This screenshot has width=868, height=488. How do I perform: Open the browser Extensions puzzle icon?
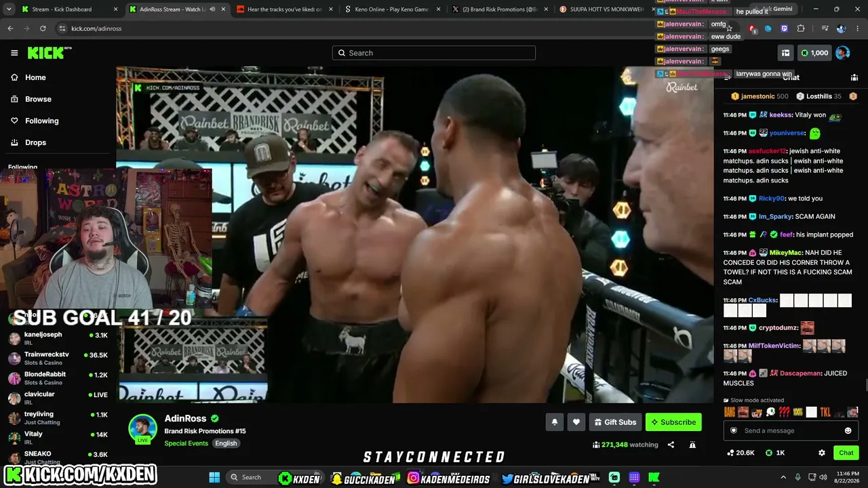pyautogui.click(x=801, y=28)
